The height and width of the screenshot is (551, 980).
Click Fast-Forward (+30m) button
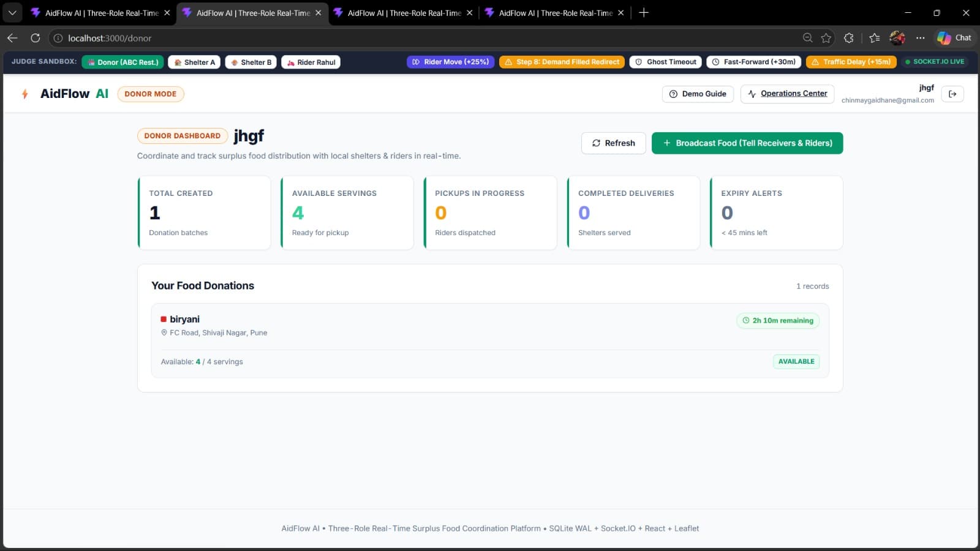click(754, 62)
